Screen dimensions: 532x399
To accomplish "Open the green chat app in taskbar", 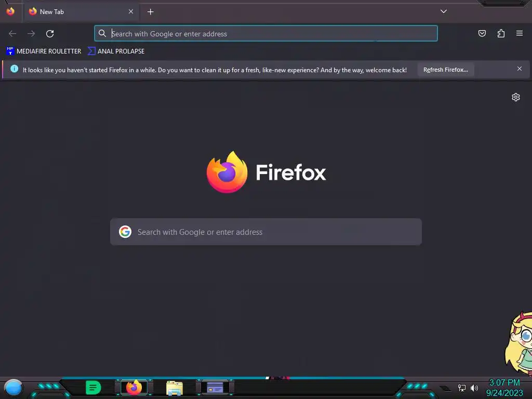I will 94,388.
